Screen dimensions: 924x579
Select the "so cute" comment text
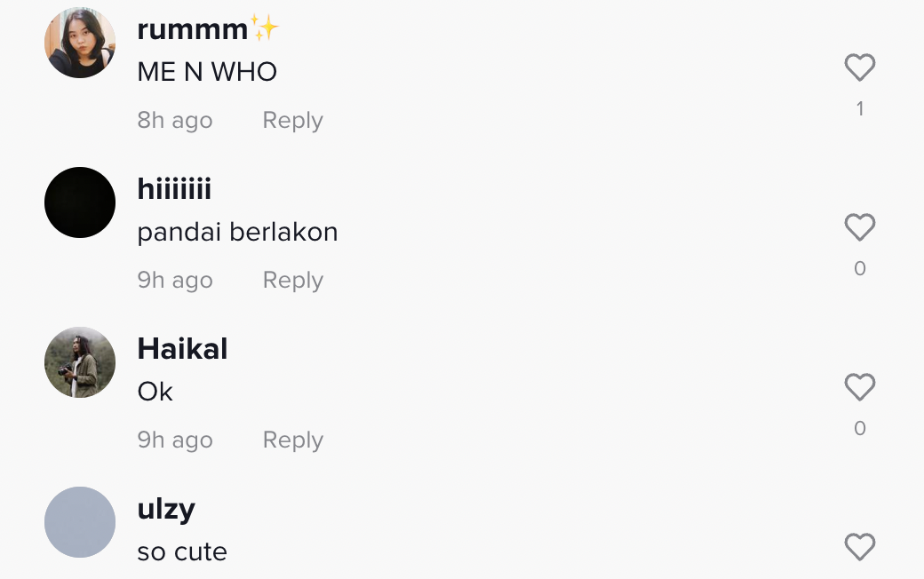point(182,551)
